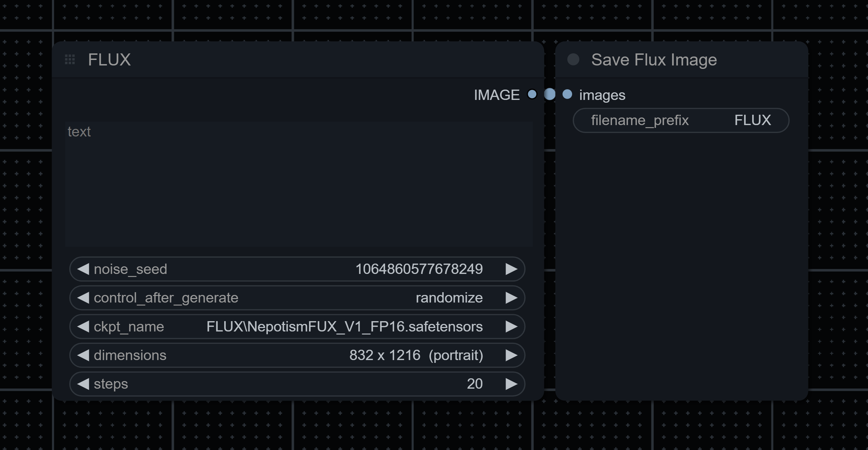This screenshot has height=450, width=868.
Task: Decrease noise_seed with left arrow
Action: coord(83,269)
